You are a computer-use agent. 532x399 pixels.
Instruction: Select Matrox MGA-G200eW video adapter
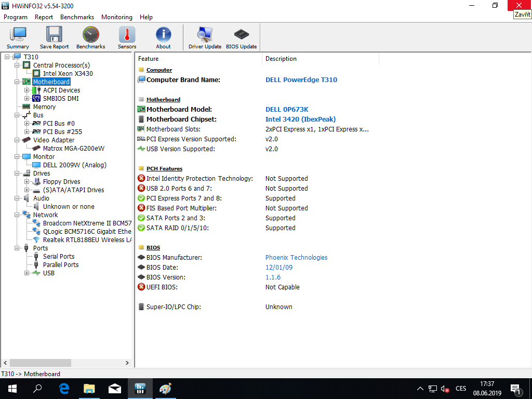pyautogui.click(x=73, y=149)
